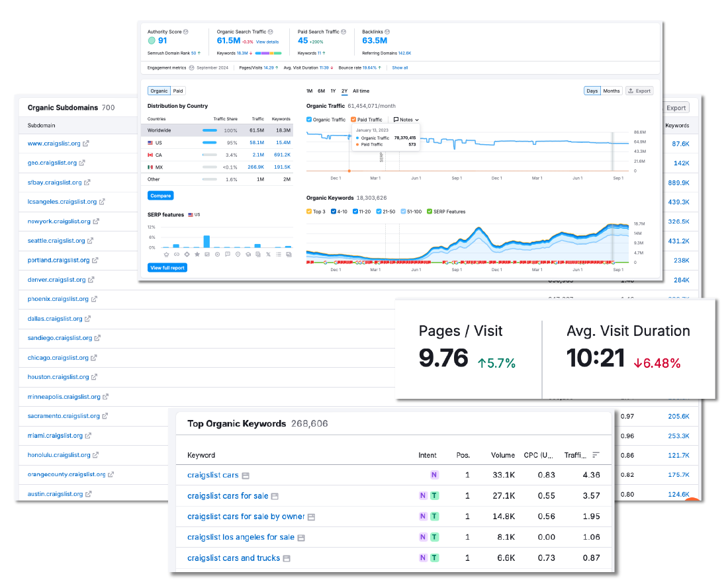Open the craigslist cars for sale keyword

(228, 496)
